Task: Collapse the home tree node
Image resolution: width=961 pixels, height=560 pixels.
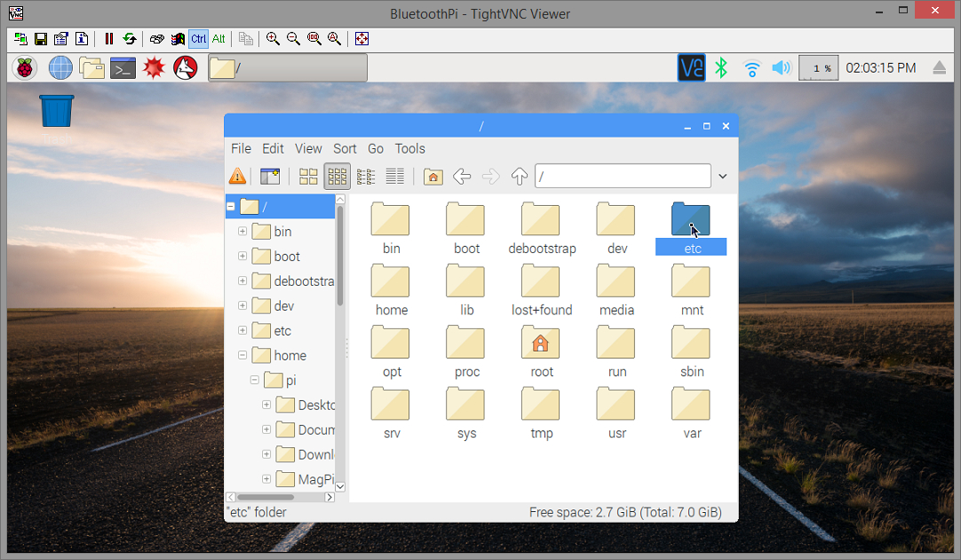Action: coord(242,355)
